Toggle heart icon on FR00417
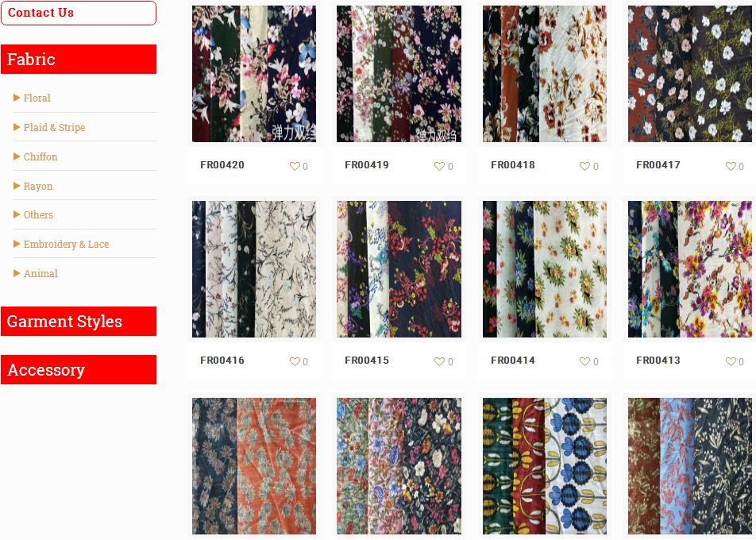 [731, 166]
